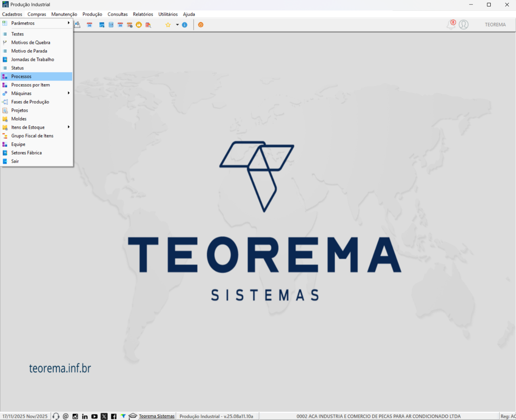Open Jornadas de Trabalho menu entry

[x=37, y=60]
